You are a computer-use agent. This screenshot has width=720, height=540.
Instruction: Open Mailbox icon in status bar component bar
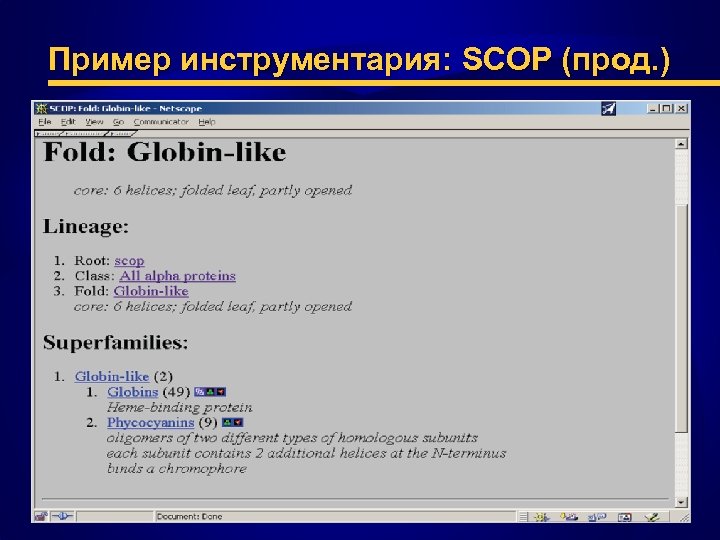[569, 518]
